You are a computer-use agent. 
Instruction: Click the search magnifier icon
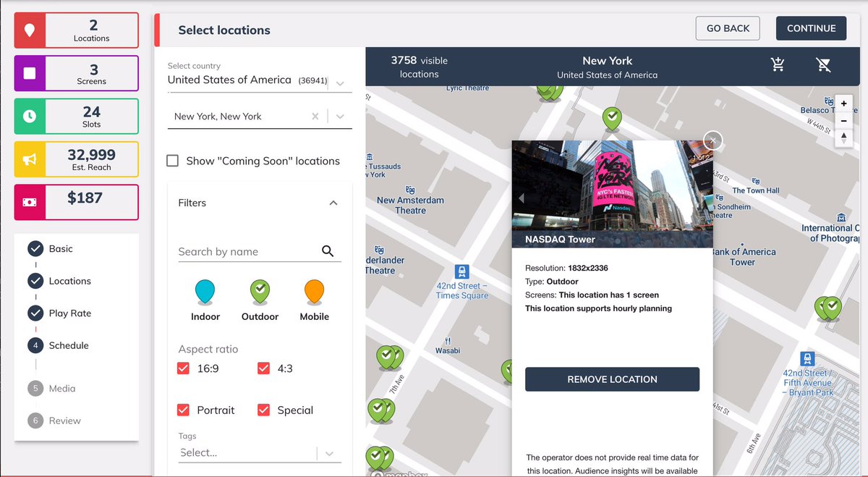coord(328,251)
